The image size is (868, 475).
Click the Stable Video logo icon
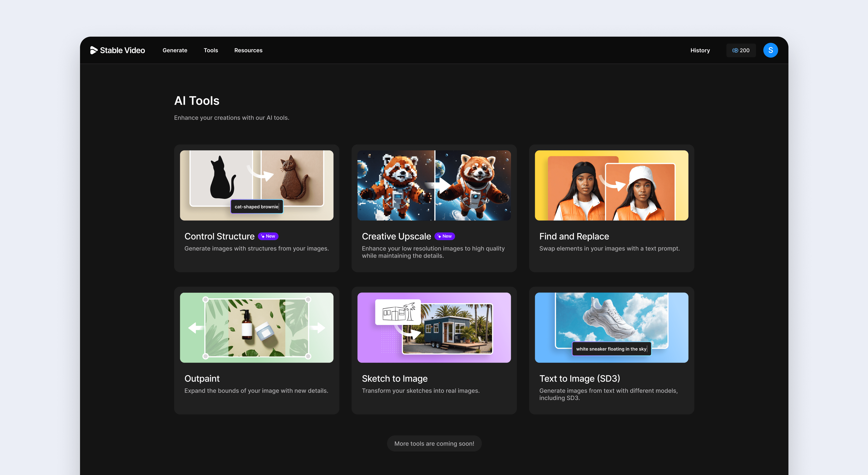coord(94,50)
